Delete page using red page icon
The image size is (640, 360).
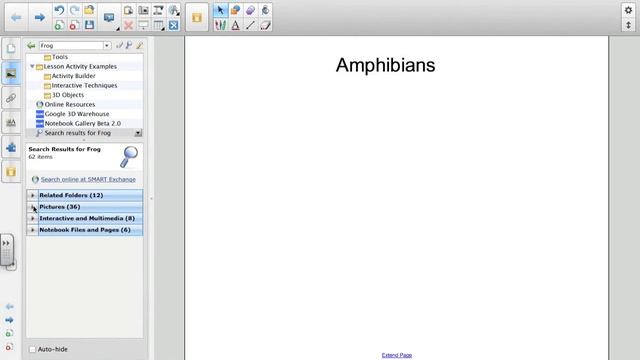pos(74,25)
